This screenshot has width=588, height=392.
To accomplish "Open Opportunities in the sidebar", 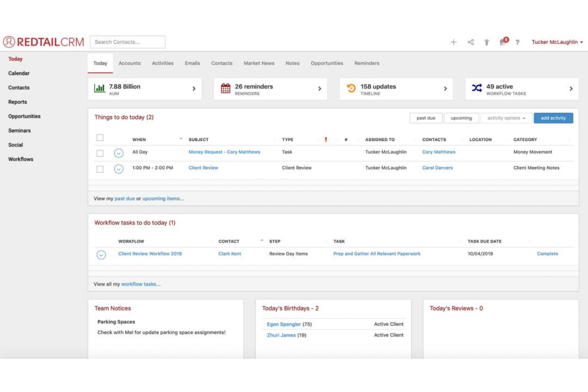I will point(24,116).
